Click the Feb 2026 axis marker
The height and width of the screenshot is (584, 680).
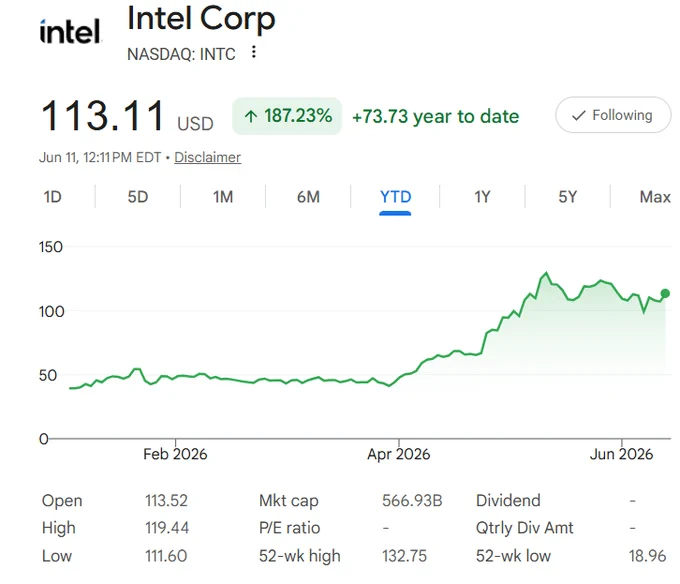coord(175,454)
